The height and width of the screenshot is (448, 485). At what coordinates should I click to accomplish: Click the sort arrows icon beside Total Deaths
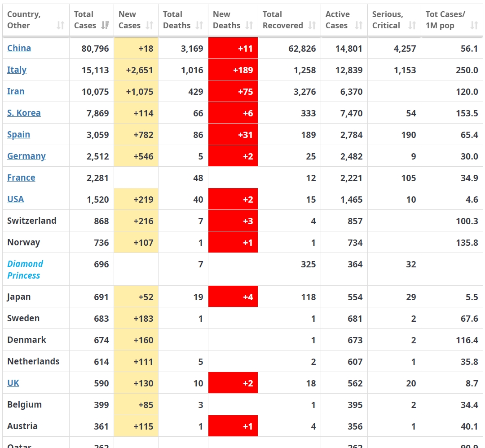click(199, 26)
